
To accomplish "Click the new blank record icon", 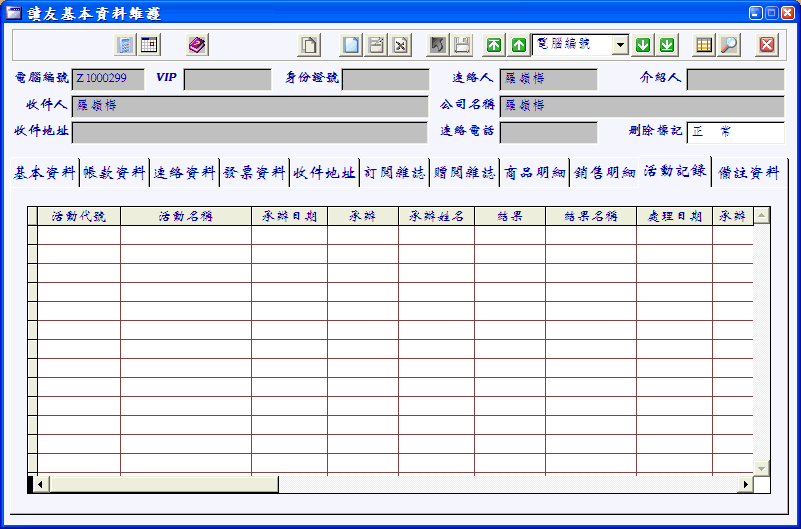I will [351, 45].
